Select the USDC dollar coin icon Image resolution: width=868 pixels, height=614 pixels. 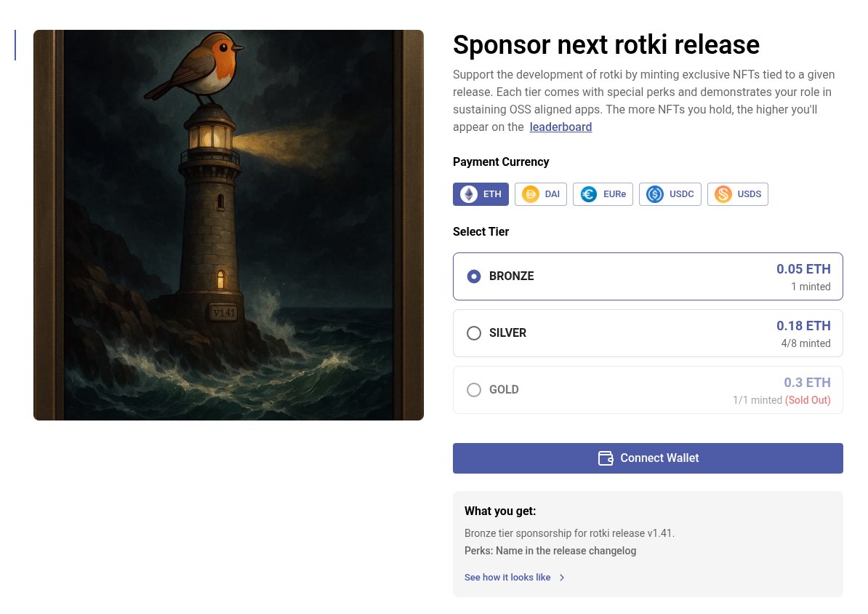pos(655,194)
